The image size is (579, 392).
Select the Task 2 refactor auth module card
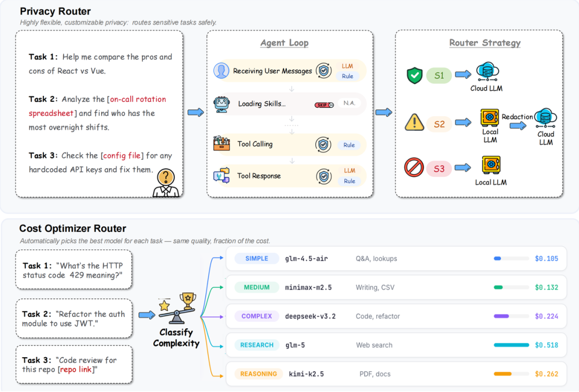(x=73, y=319)
